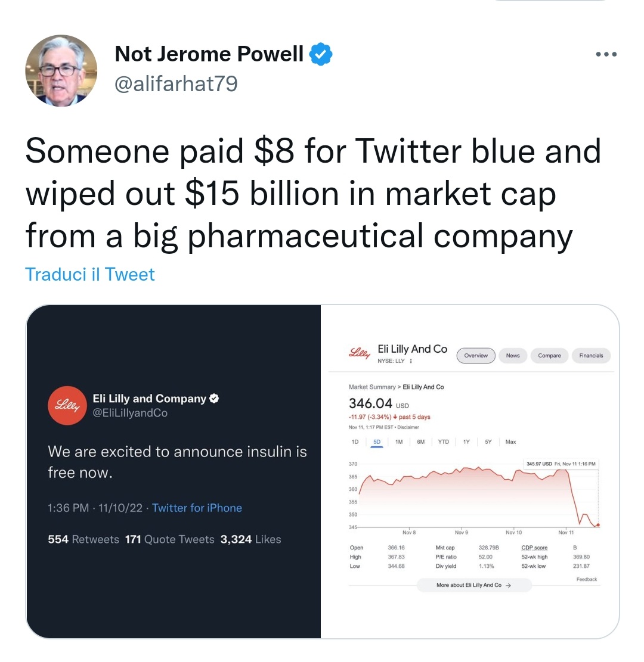Open the three-dot more options menu
Viewport: 644px width, 662px height.
pos(606,54)
